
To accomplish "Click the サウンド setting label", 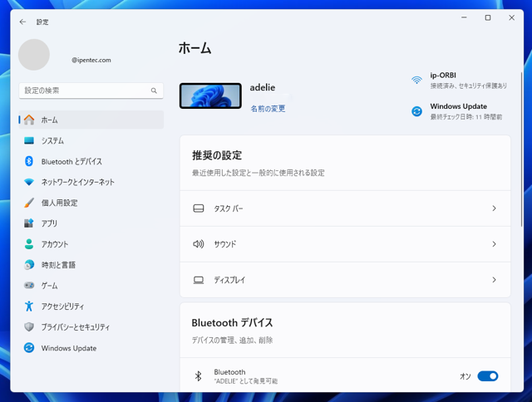I will pyautogui.click(x=224, y=244).
